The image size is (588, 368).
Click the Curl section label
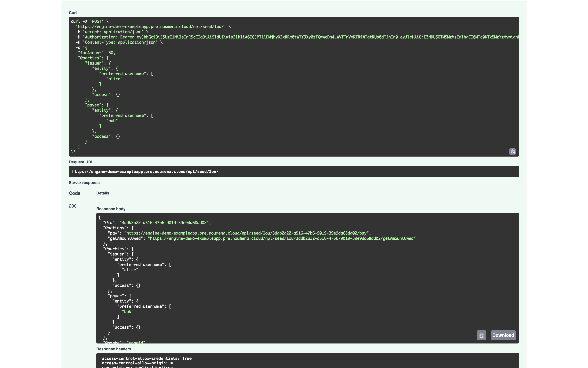(73, 13)
